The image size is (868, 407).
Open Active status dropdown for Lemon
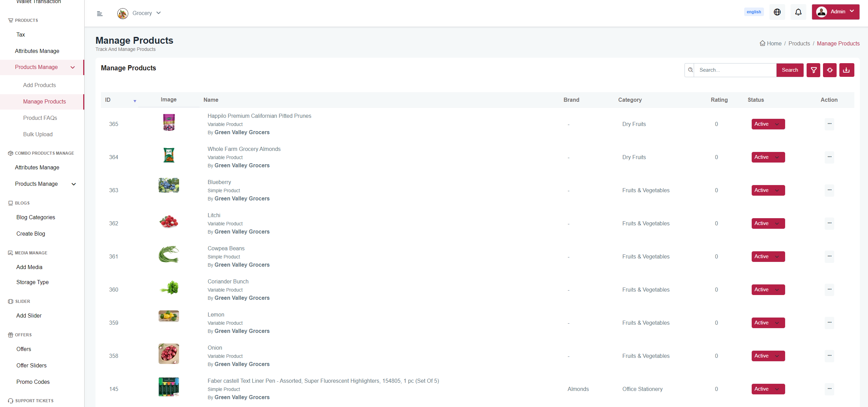coord(768,323)
